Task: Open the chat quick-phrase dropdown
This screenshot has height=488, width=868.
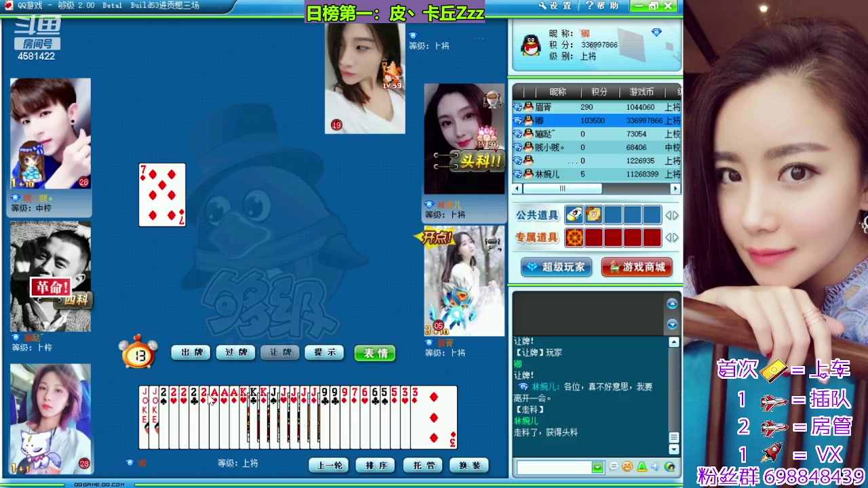Action: [x=597, y=467]
